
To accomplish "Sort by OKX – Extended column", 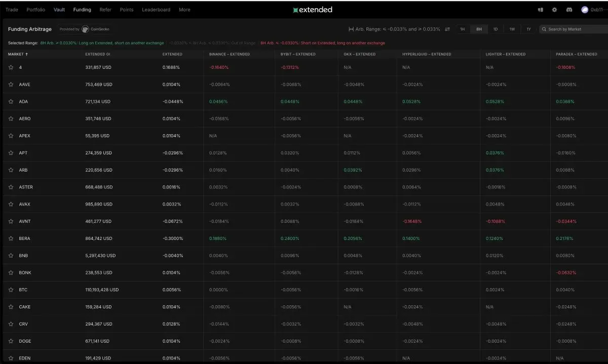I will [359, 54].
